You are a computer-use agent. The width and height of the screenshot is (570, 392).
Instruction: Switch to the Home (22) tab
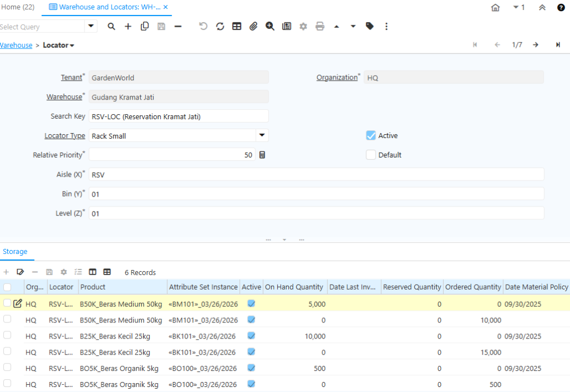tap(18, 7)
